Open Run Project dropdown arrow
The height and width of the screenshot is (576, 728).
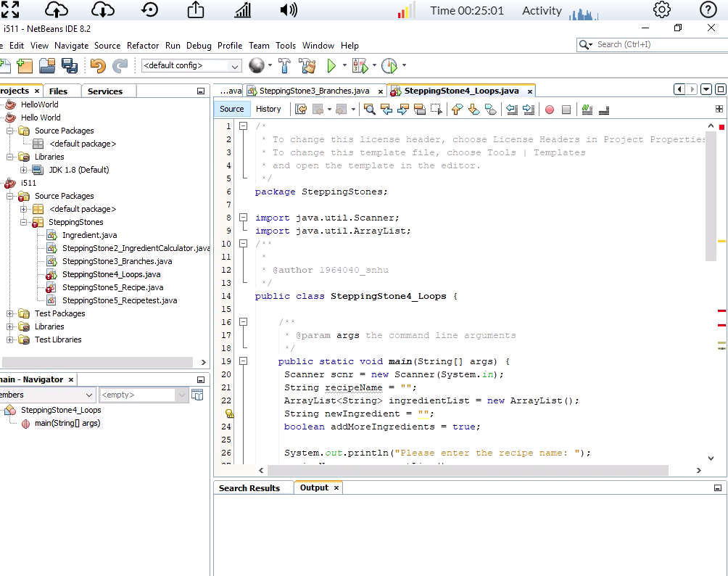pos(344,65)
